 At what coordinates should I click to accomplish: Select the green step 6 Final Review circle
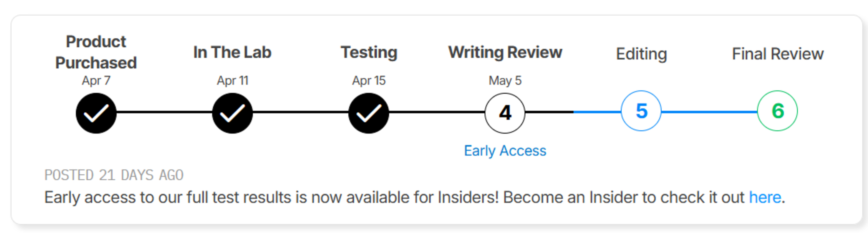point(777,111)
